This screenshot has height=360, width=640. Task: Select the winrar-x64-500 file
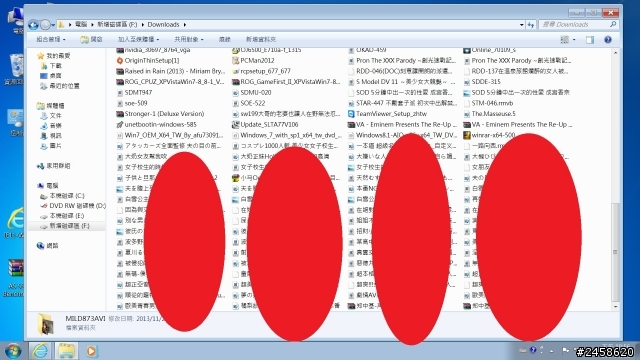(489, 135)
